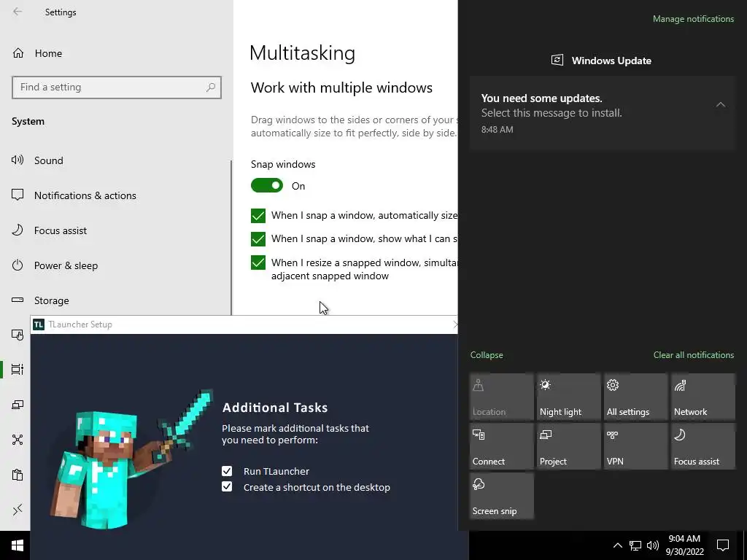Toggle Focus assist quick action tile

pyautogui.click(x=703, y=446)
